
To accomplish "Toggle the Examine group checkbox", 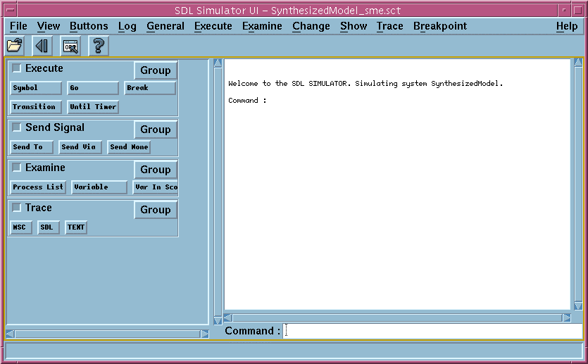I will tap(16, 167).
